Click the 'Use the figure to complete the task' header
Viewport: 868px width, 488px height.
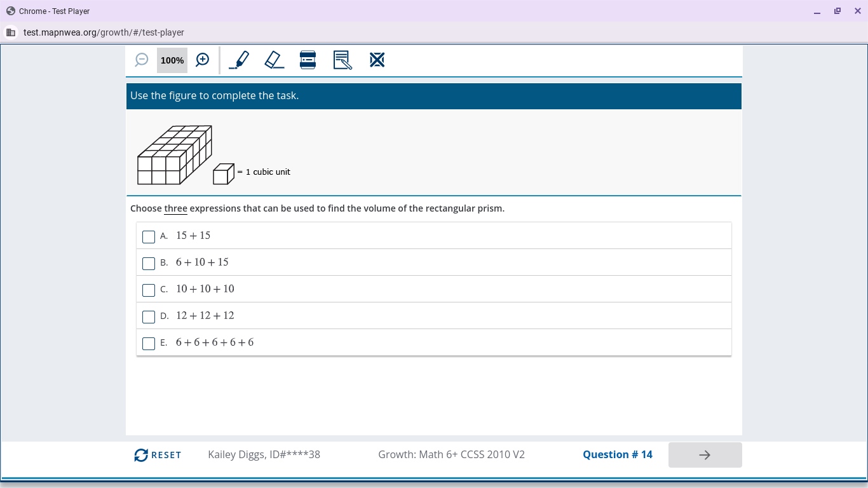coord(215,96)
